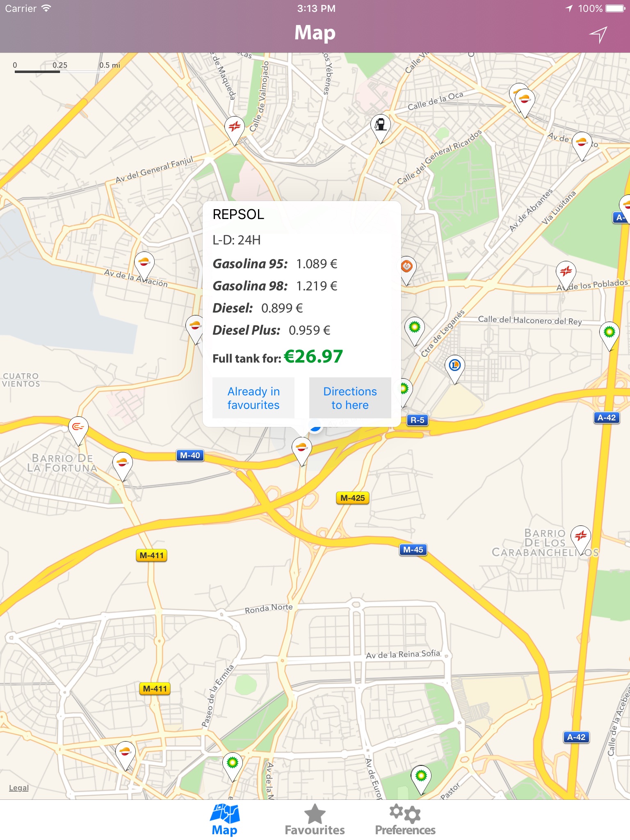Tap the map distance scale bar

coord(67,67)
